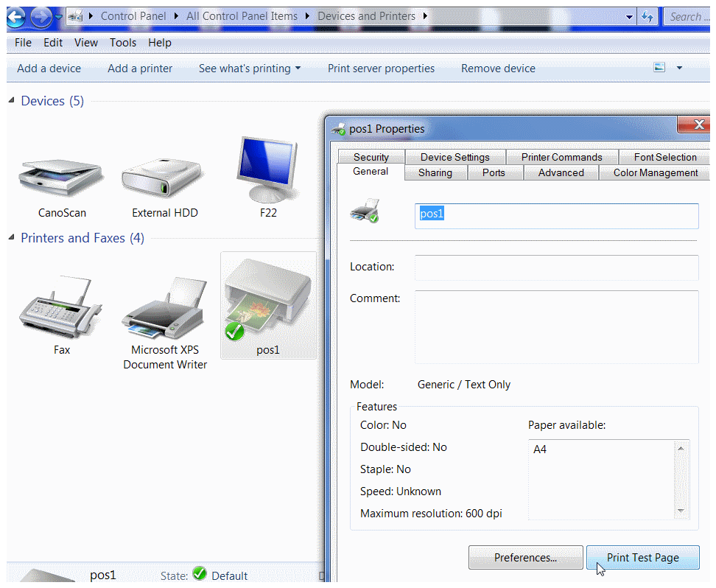
Task: Open the Edit menu
Action: pos(53,43)
